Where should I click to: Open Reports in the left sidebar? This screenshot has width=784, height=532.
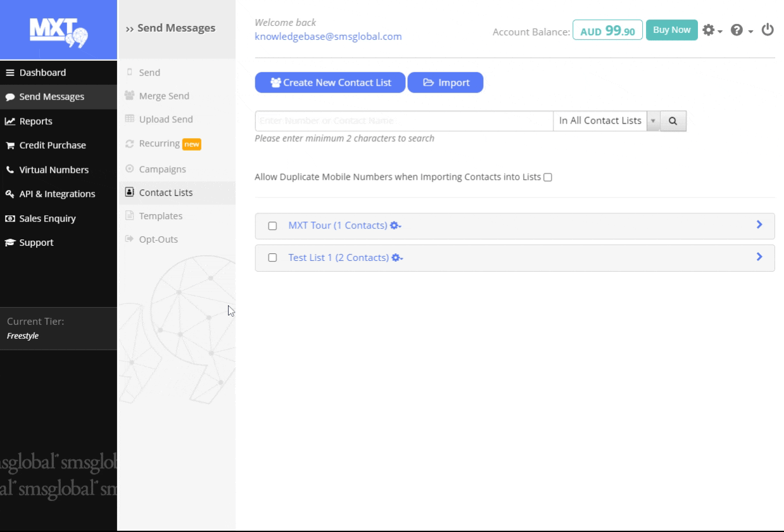pos(35,121)
